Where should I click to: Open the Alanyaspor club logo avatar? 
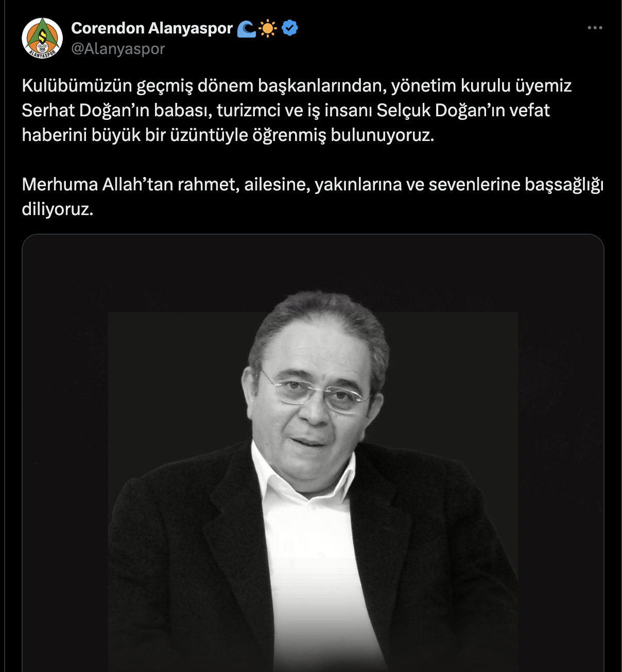click(x=42, y=38)
